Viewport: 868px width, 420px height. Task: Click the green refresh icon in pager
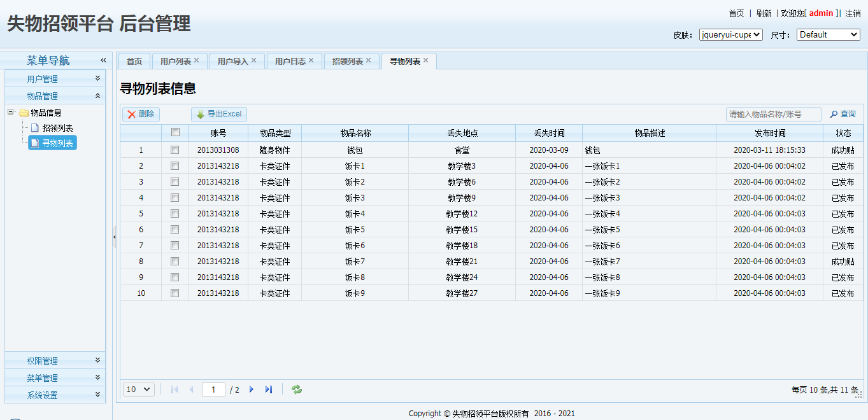tap(297, 389)
